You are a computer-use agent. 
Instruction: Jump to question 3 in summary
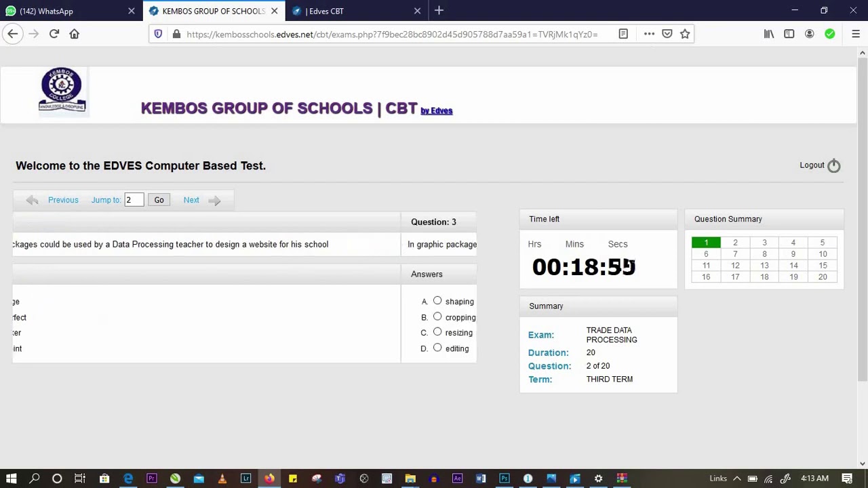(x=764, y=243)
